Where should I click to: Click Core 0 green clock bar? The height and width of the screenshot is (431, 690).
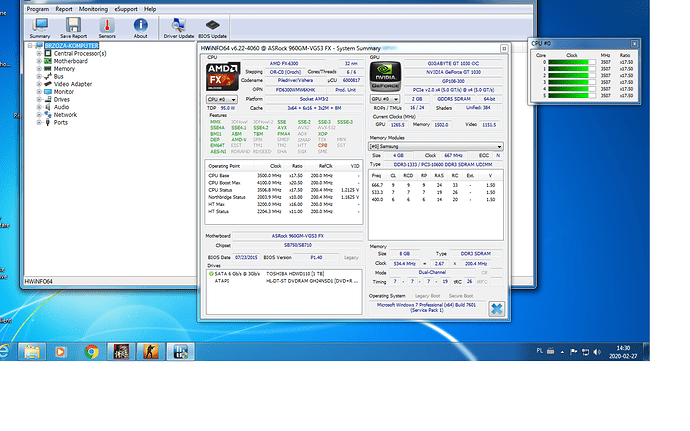click(571, 62)
